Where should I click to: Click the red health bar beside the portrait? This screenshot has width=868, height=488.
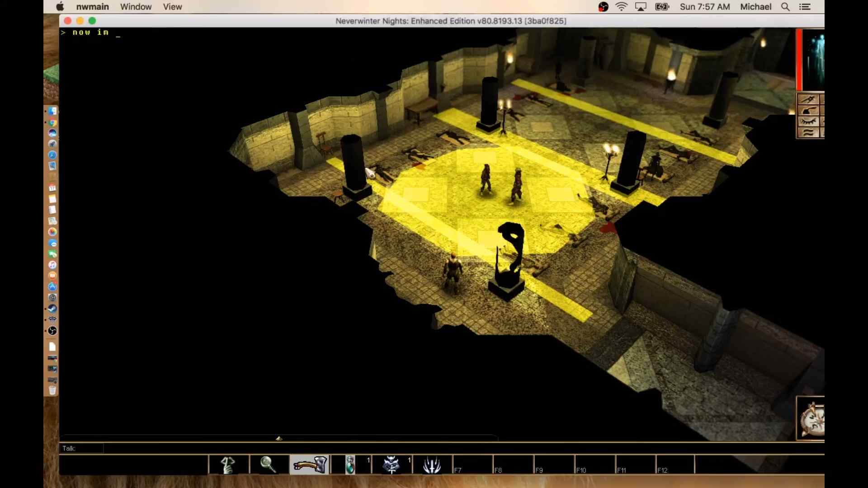pos(800,58)
